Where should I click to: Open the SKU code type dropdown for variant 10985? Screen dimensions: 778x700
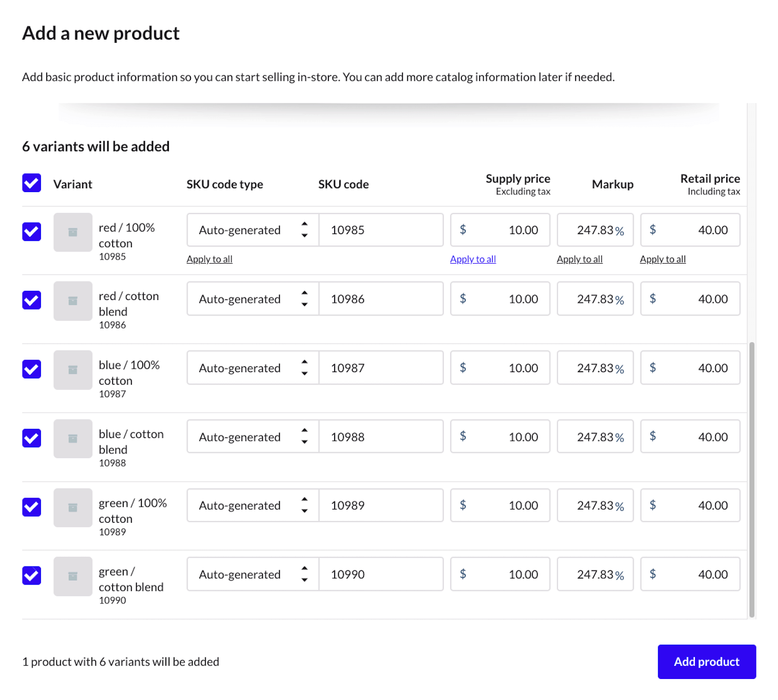(x=252, y=230)
